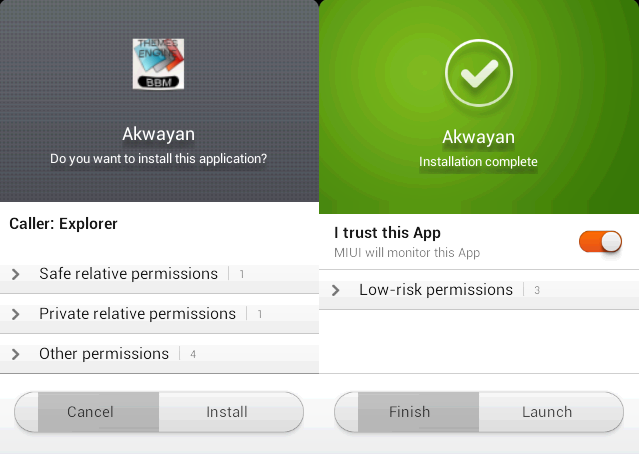639x454 pixels.
Task: Click the Themes Engine BBM app icon
Action: point(158,64)
